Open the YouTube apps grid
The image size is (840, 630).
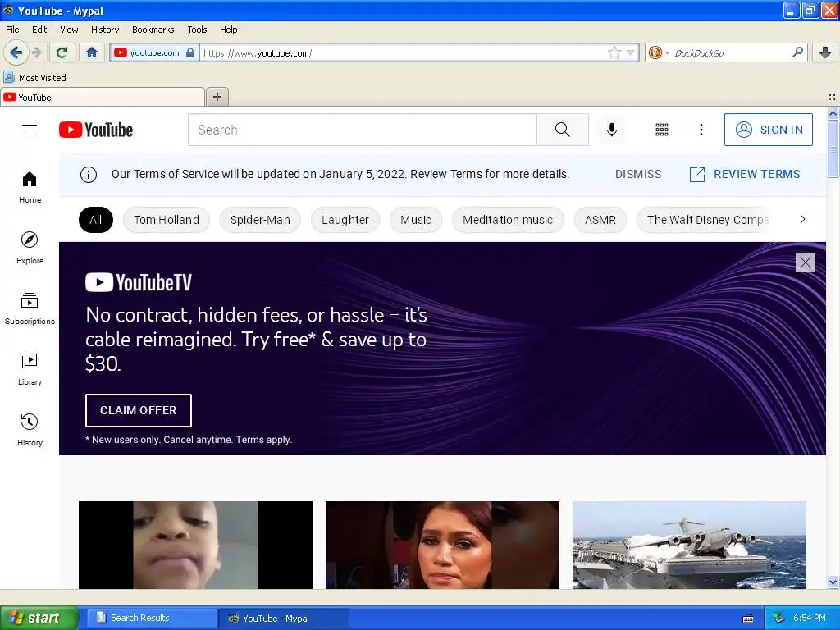pos(662,130)
